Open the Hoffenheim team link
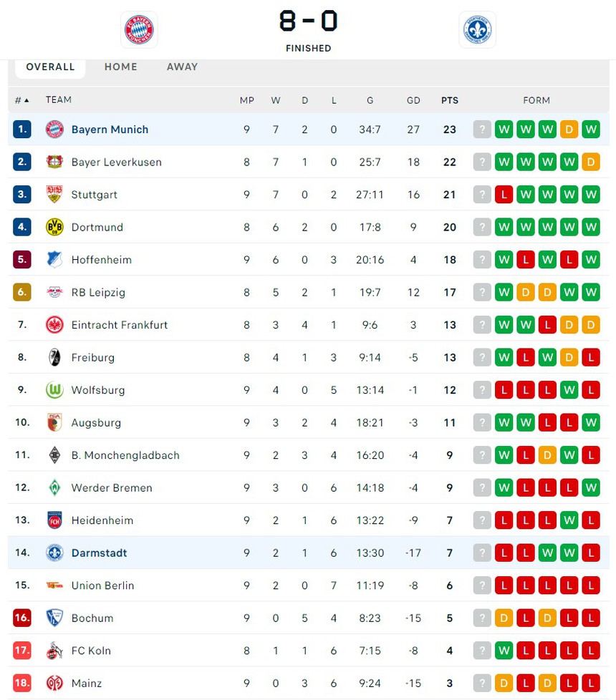The width and height of the screenshot is (616, 700). click(101, 260)
